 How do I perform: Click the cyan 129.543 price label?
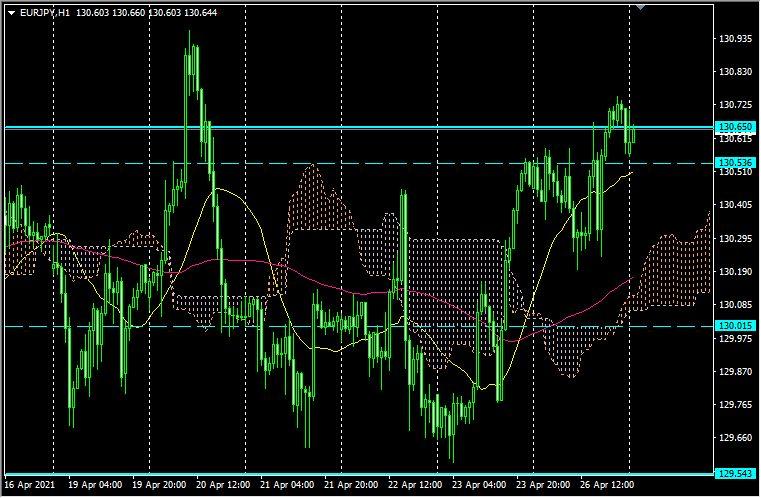pyautogui.click(x=736, y=473)
